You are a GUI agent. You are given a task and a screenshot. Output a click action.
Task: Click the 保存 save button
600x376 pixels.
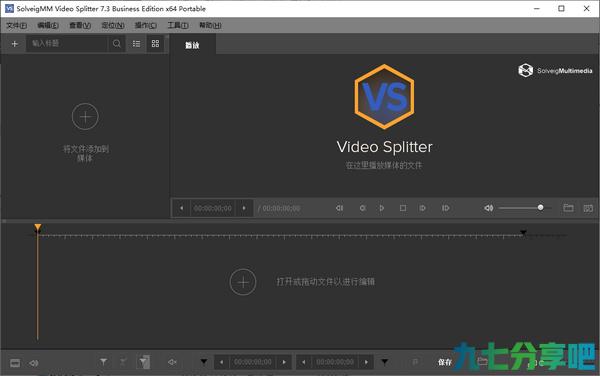pos(445,362)
